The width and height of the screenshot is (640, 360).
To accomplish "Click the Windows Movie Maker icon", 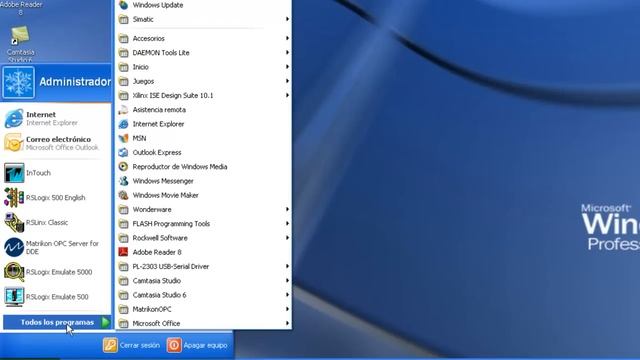I will coord(123,195).
